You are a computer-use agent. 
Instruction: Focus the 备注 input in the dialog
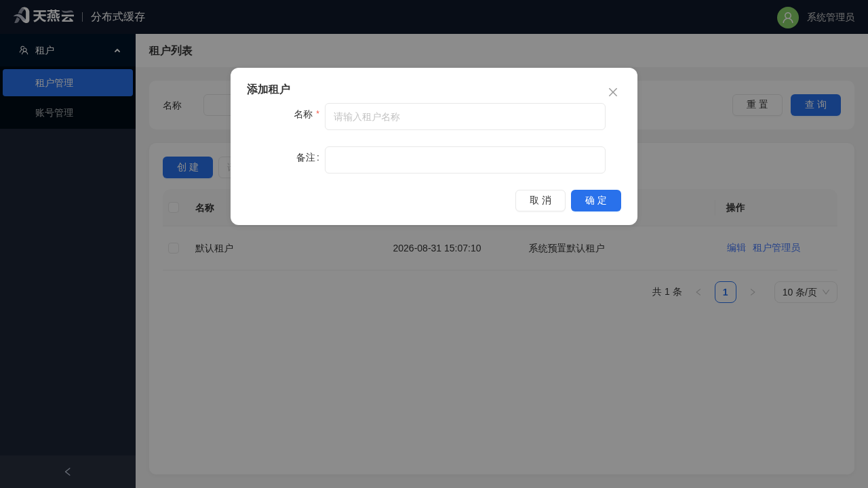pos(465,160)
